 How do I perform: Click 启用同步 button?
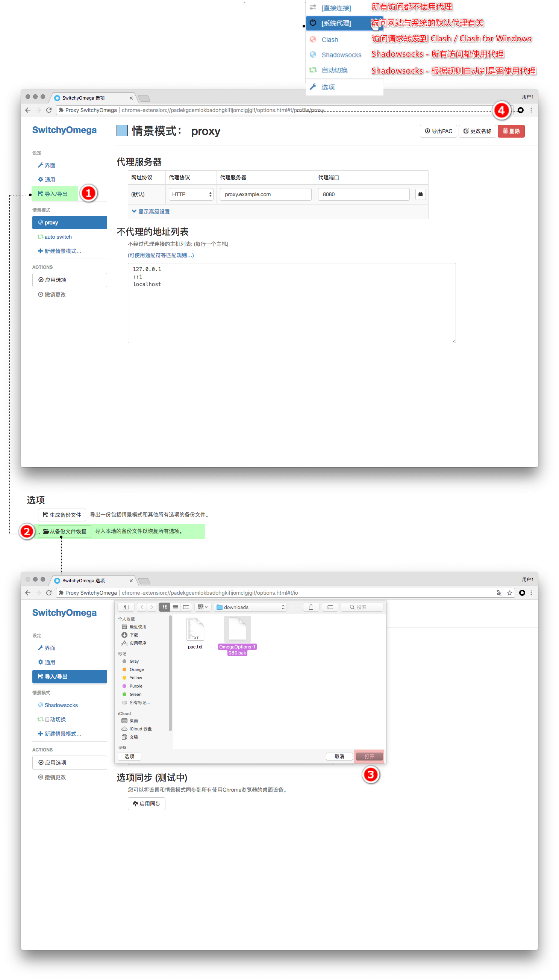tap(146, 803)
